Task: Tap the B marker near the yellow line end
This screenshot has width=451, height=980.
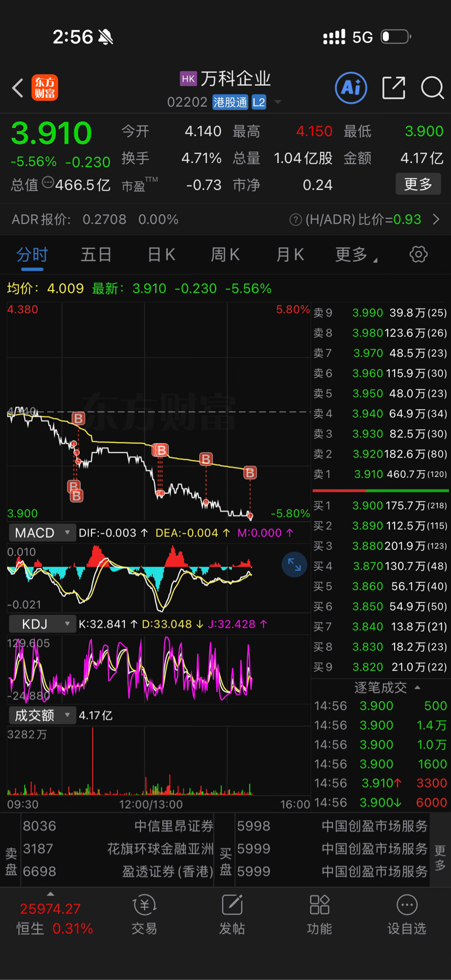Action: (x=250, y=472)
